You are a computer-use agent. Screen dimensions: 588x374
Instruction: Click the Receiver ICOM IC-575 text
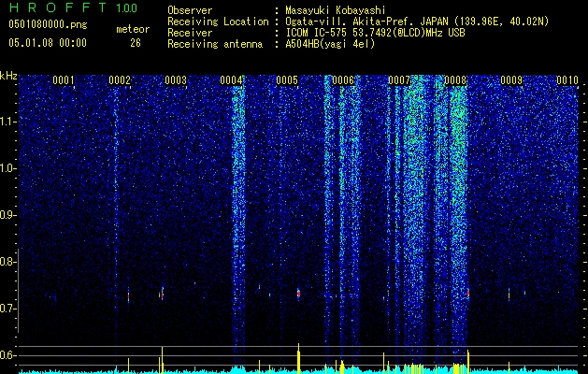375,33
